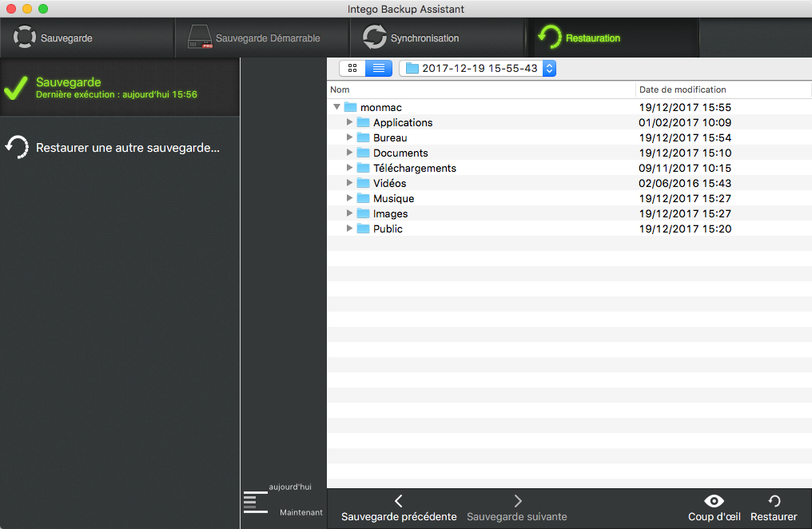Click date 01/02/2017 10:09
The width and height of the screenshot is (812, 529).
[685, 122]
